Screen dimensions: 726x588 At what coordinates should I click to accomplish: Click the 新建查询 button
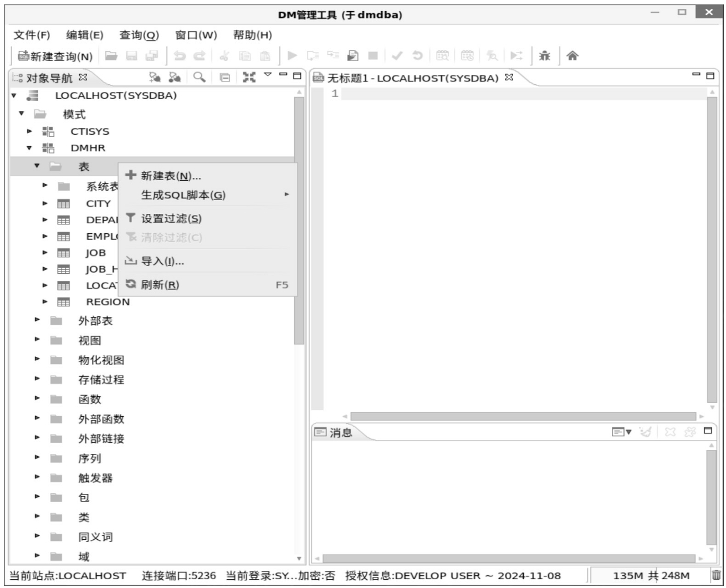point(55,56)
